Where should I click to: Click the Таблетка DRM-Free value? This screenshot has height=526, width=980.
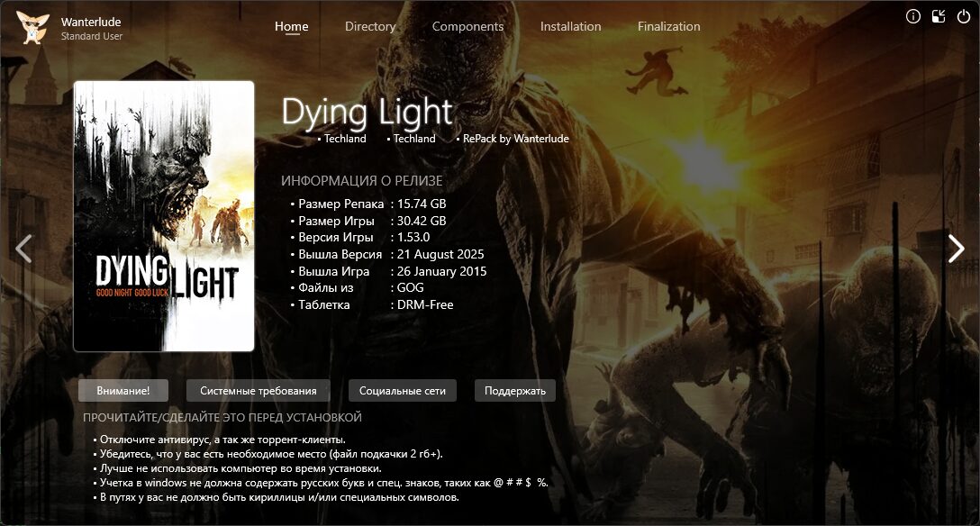click(x=425, y=304)
